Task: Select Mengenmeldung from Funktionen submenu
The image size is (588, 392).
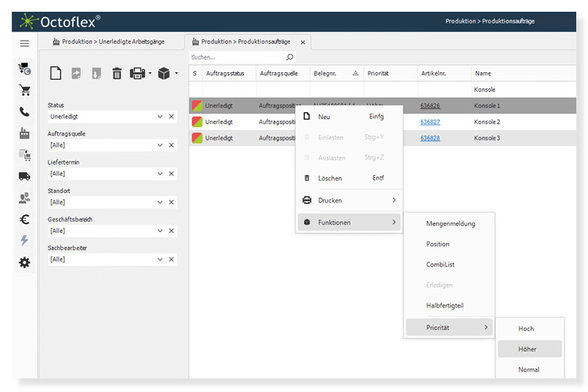Action: (450, 223)
